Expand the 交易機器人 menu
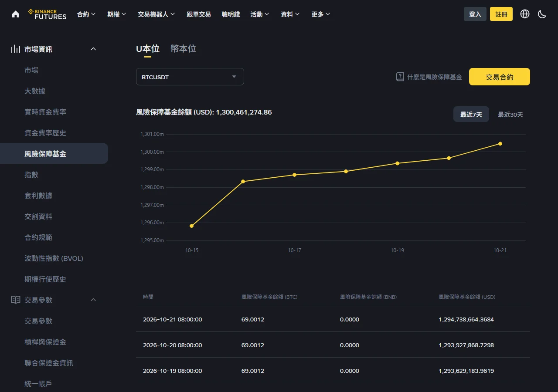The width and height of the screenshot is (558, 392). [157, 14]
